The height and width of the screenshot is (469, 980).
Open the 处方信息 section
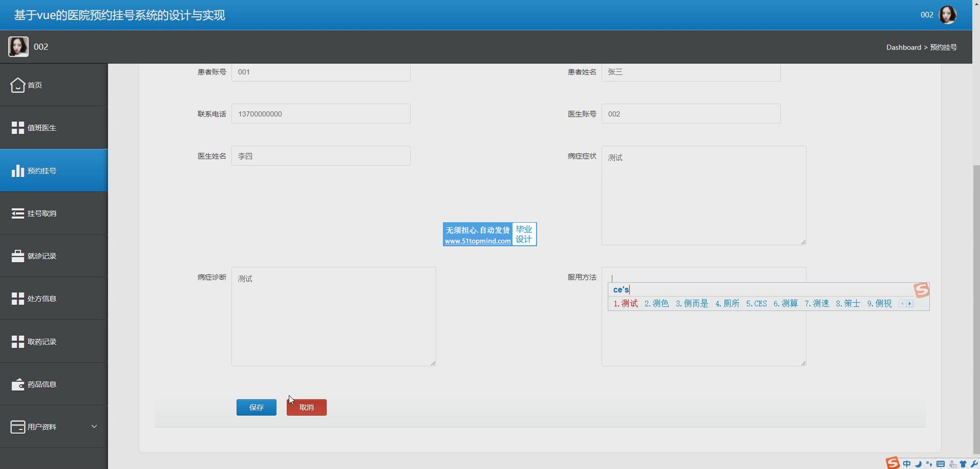[54, 299]
